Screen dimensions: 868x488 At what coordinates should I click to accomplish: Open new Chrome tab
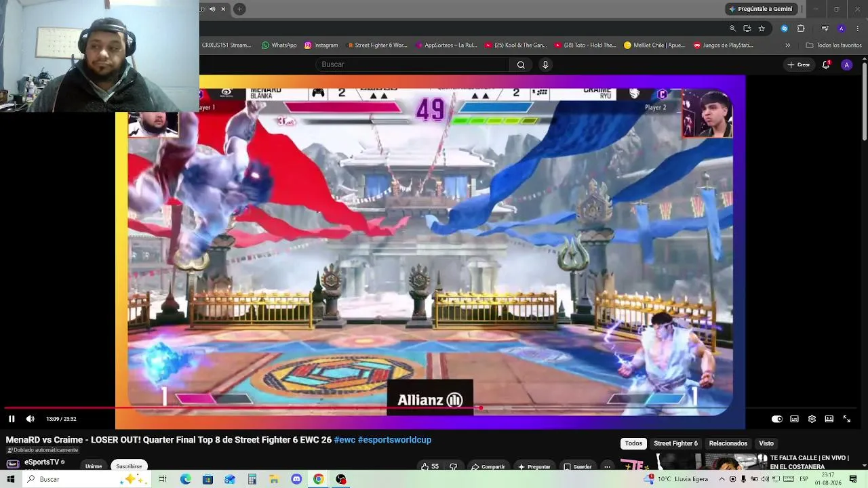point(239,9)
